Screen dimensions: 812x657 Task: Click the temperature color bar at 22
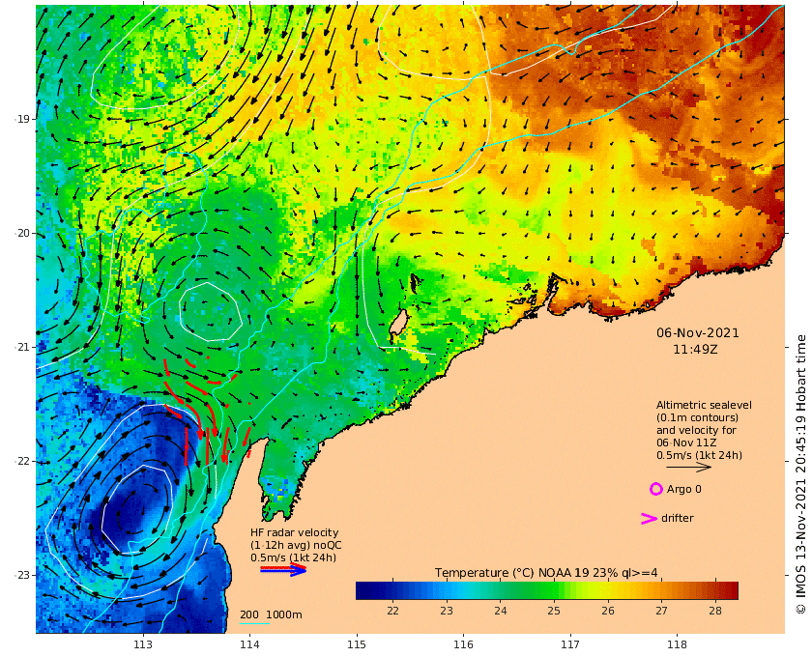[392, 590]
